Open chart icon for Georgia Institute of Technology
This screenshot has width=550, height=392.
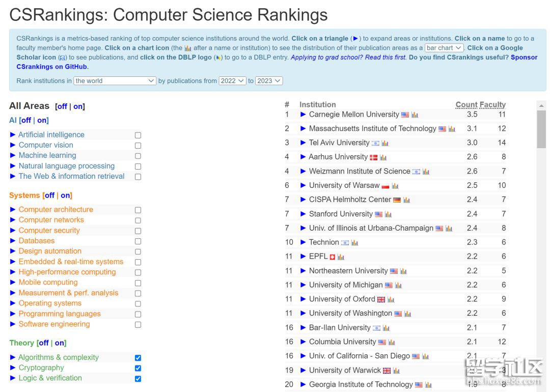429,385
